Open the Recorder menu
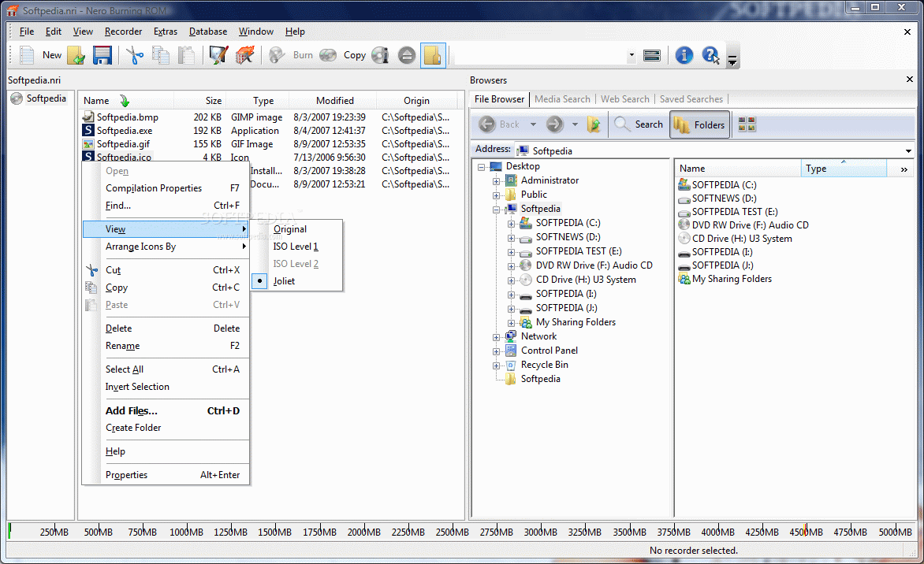This screenshot has height=564, width=924. pos(123,32)
